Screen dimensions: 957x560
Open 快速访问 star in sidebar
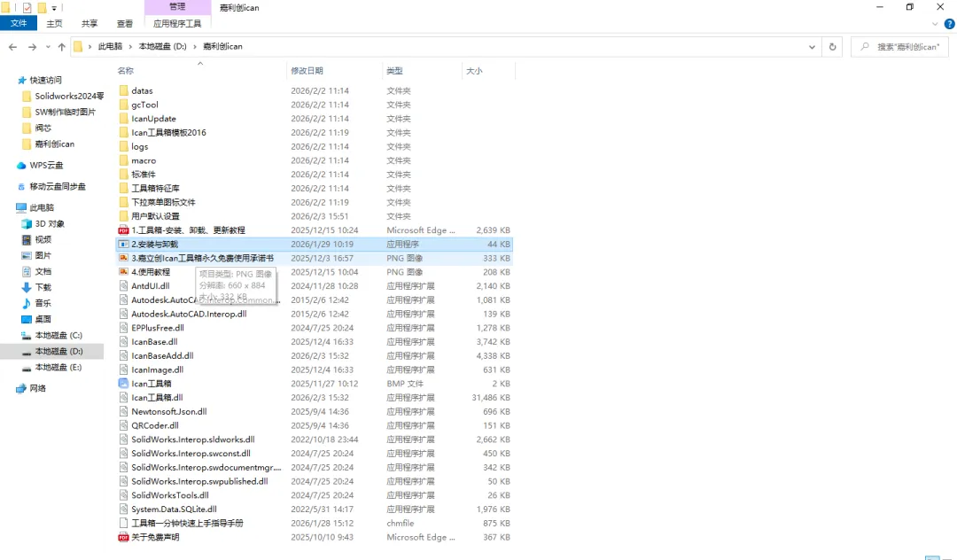(x=22, y=81)
